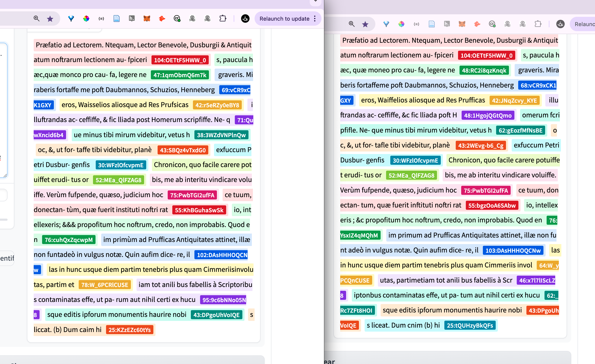
Task: Open the curly braces extension in left window
Action: 101,19
